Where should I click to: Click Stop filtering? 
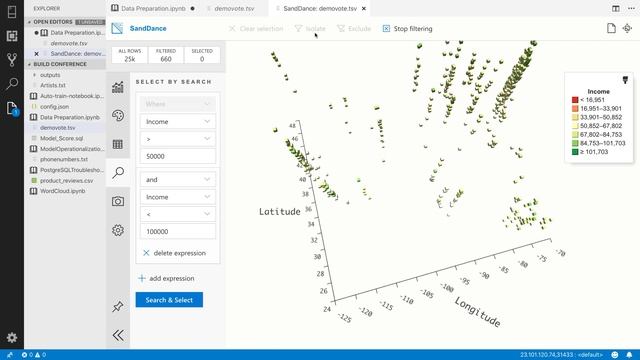(407, 29)
